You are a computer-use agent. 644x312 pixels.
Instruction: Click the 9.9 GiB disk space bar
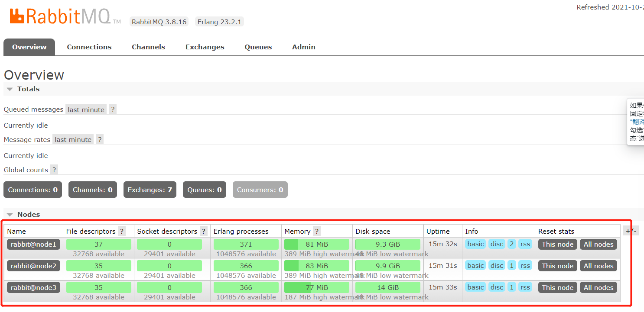(388, 266)
